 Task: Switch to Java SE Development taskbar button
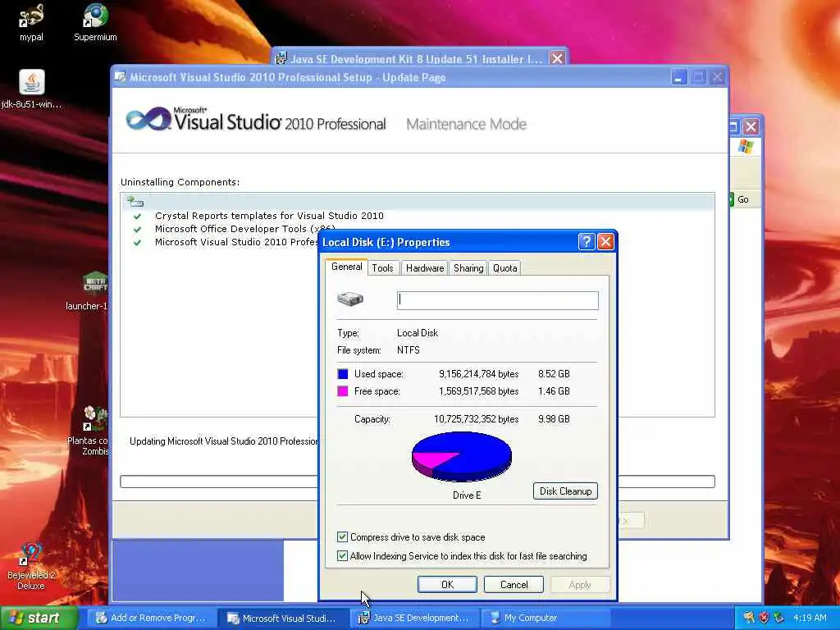415,618
